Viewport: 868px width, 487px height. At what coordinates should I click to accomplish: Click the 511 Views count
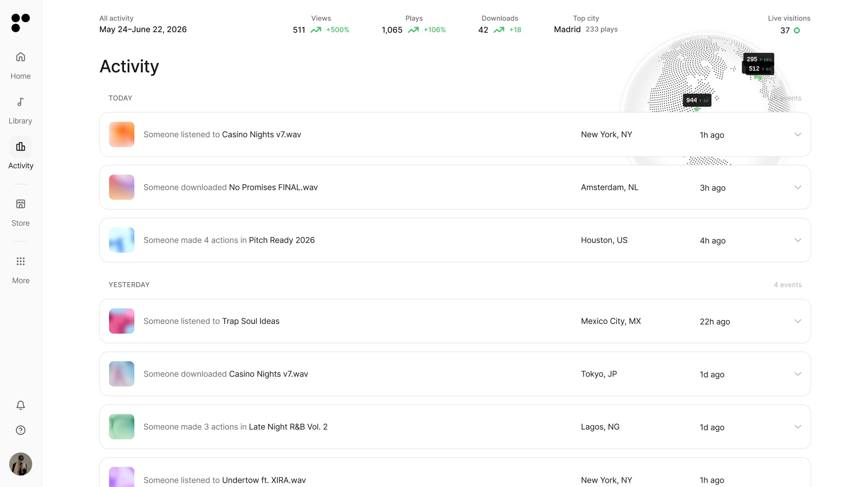coord(299,30)
